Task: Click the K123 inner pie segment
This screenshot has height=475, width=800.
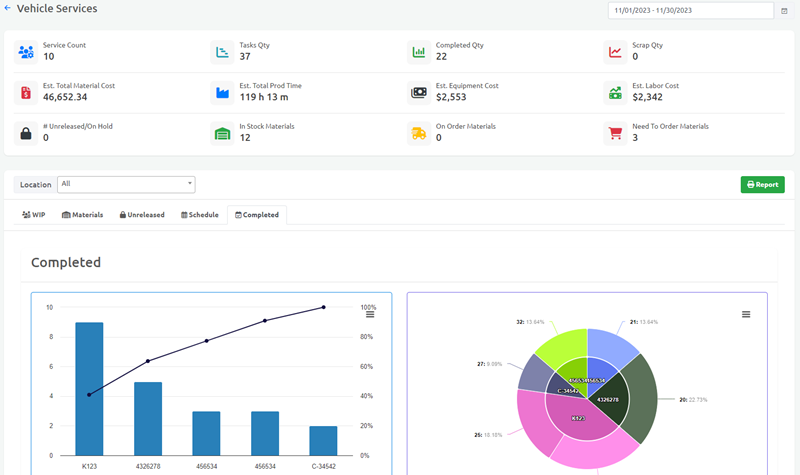Action: (578, 418)
